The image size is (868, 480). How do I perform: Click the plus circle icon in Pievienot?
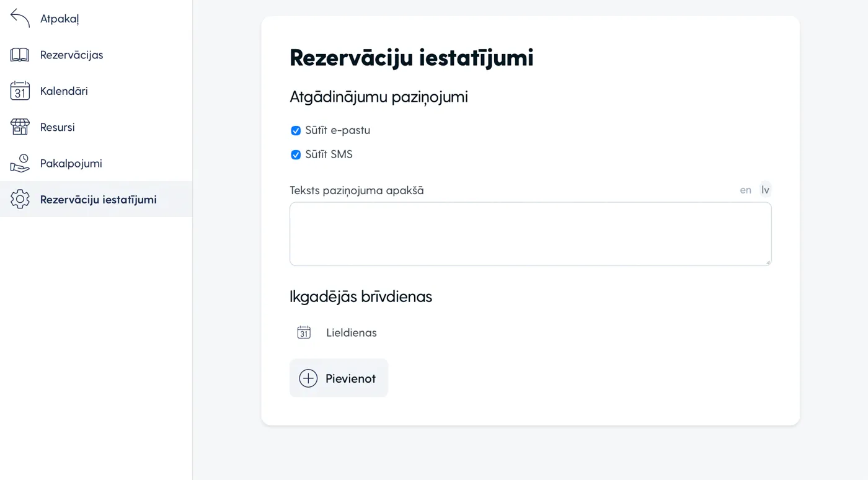tap(308, 378)
